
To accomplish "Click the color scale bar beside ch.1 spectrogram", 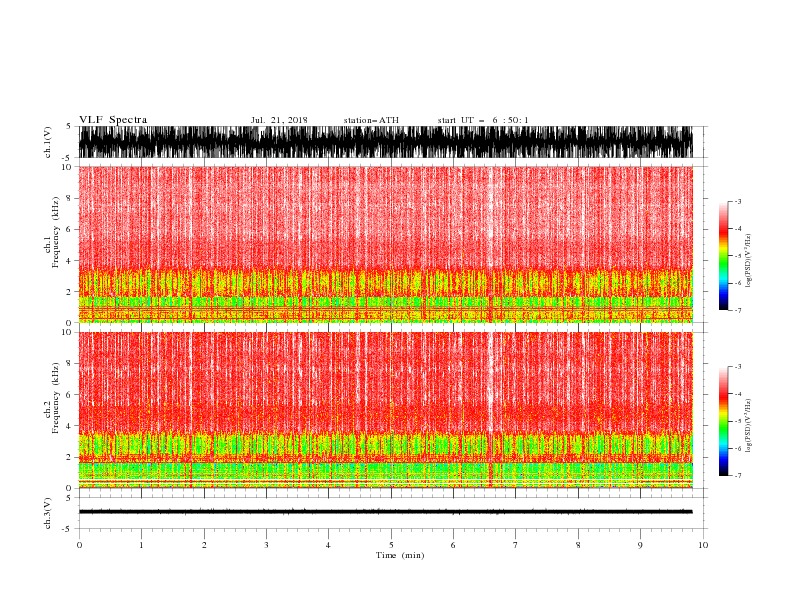I will pos(724,255).
